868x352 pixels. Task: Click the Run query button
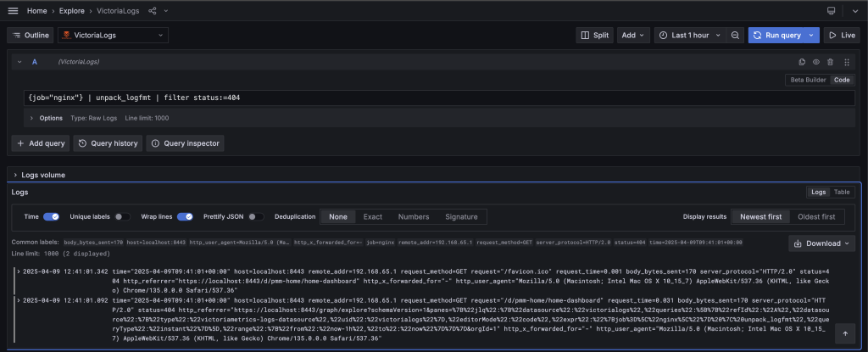point(776,36)
